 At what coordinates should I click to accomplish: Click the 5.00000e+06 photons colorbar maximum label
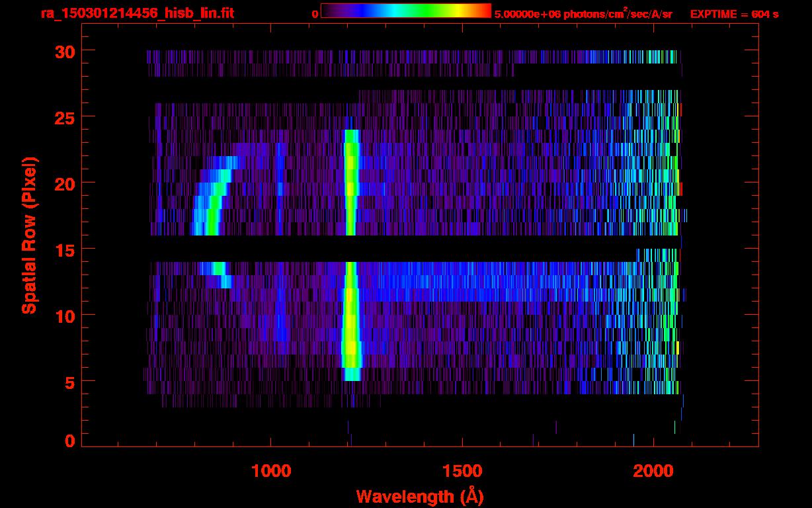(x=583, y=14)
